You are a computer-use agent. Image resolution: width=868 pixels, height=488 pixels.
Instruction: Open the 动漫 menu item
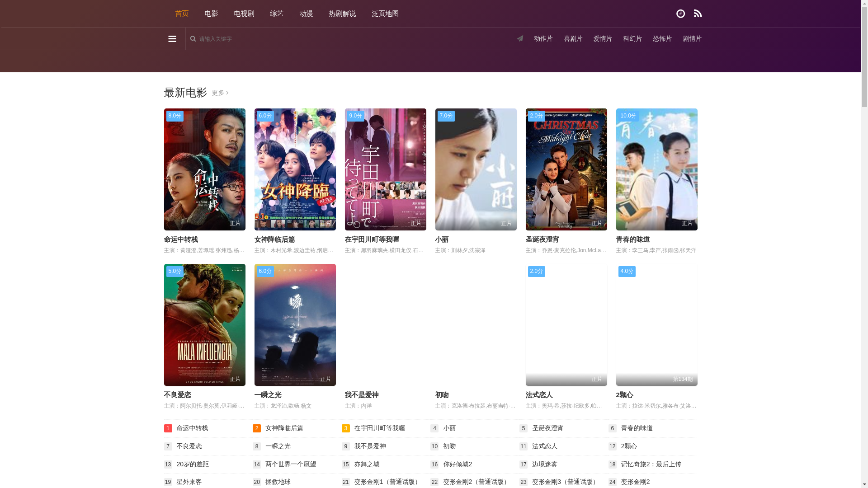point(306,14)
